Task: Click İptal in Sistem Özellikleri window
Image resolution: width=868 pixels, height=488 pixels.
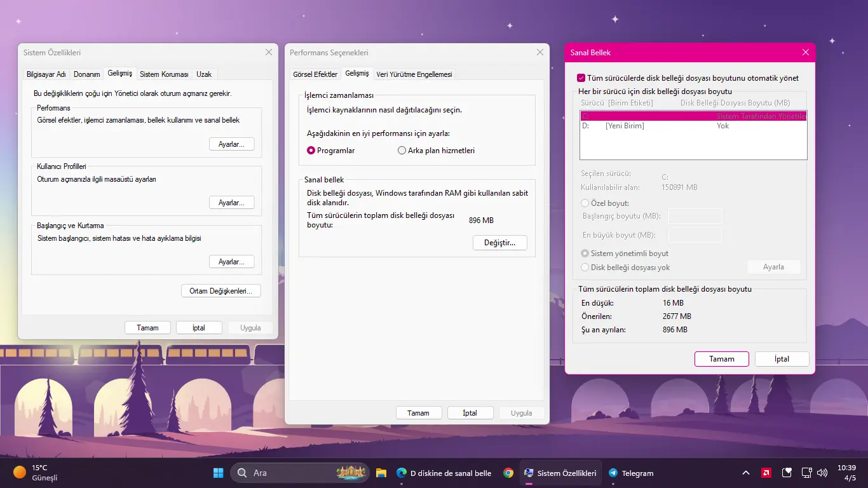Action: point(199,328)
